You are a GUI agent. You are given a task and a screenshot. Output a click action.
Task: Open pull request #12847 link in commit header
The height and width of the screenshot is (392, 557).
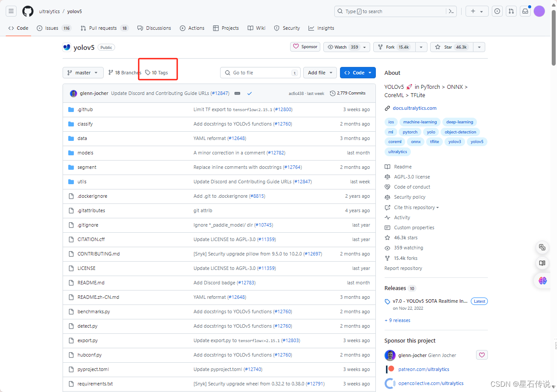coord(220,93)
